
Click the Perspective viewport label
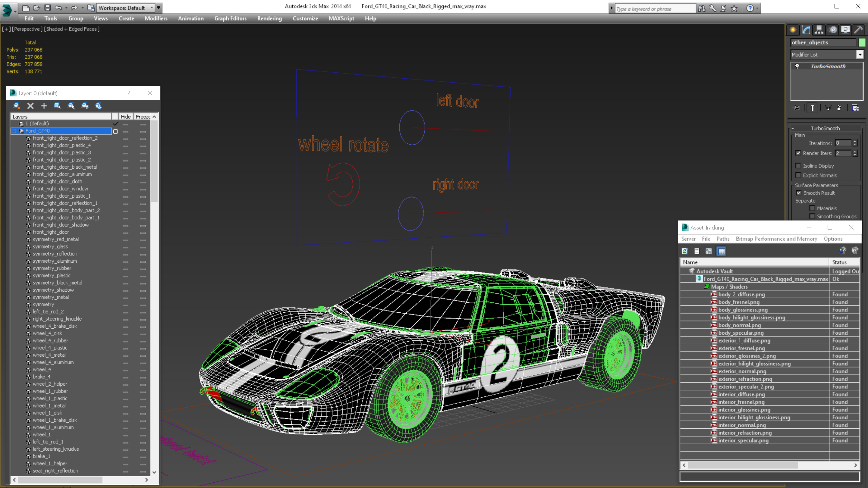pos(27,29)
